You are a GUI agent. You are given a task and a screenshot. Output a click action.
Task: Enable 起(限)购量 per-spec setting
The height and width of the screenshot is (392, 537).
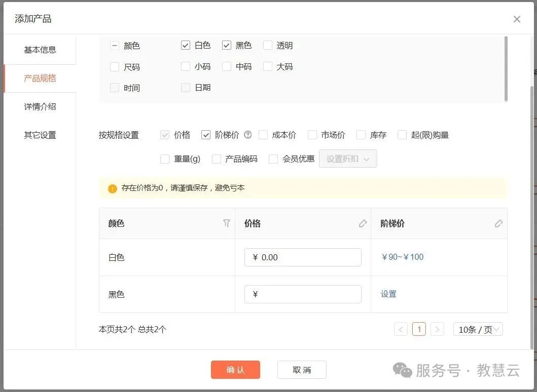[x=402, y=135]
